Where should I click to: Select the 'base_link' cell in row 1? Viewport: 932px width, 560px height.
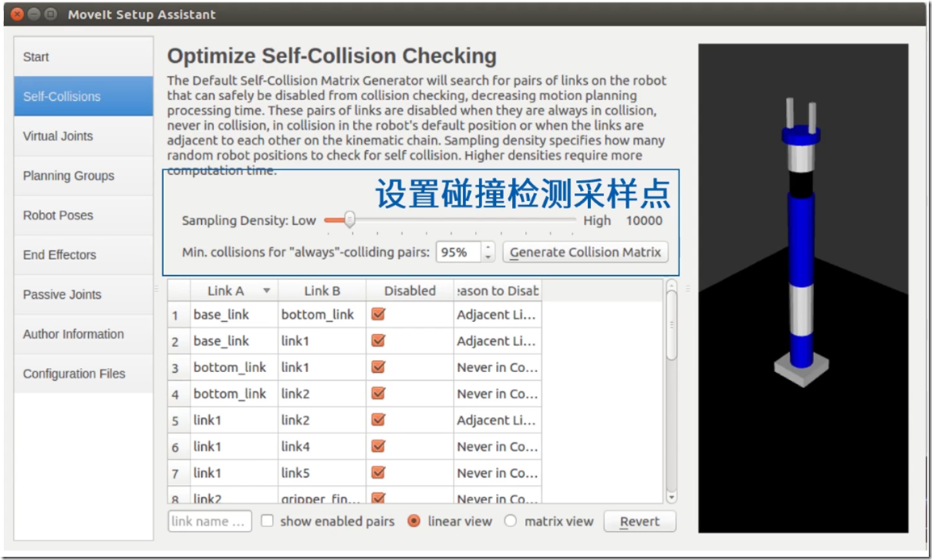click(x=233, y=314)
